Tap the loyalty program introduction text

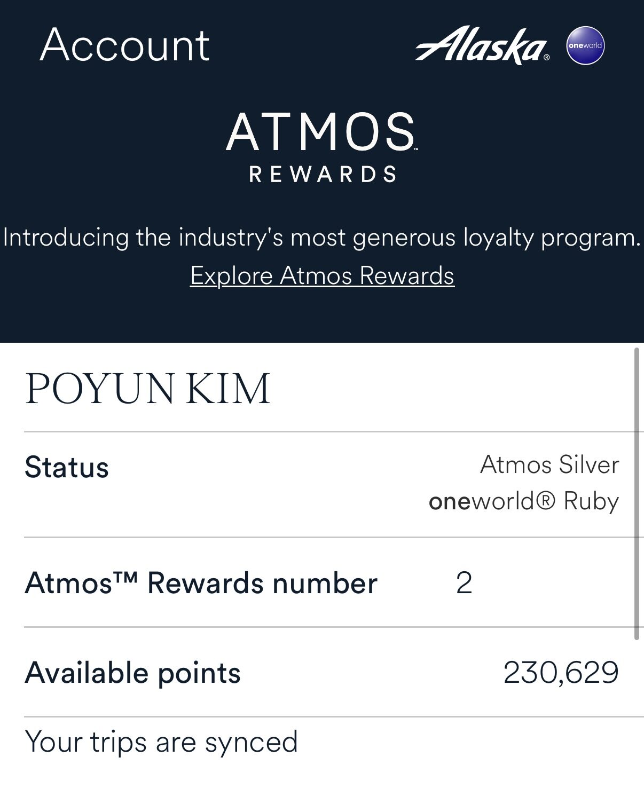pyautogui.click(x=322, y=238)
